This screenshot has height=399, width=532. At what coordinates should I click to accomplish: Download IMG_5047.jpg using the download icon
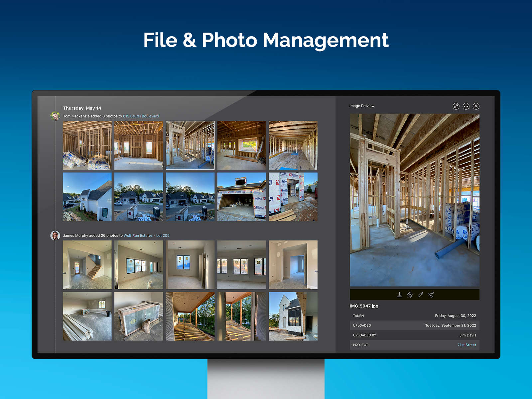(x=399, y=294)
